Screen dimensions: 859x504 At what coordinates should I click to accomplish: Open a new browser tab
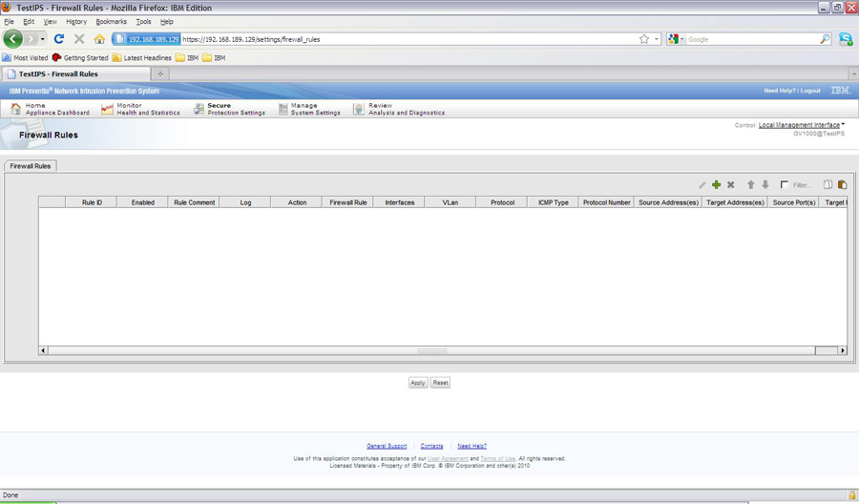160,73
